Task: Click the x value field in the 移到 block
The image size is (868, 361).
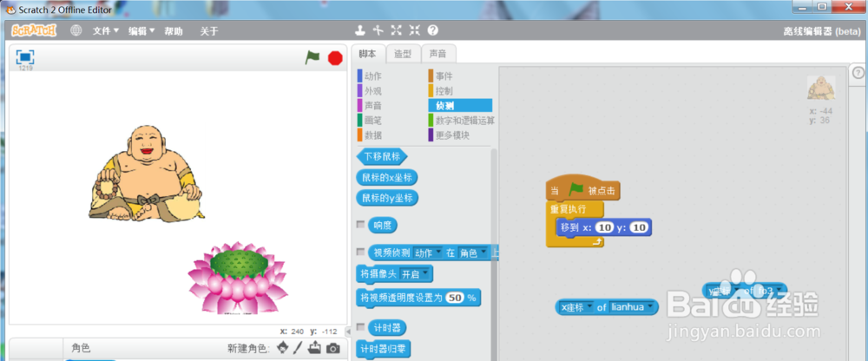Action: point(606,227)
